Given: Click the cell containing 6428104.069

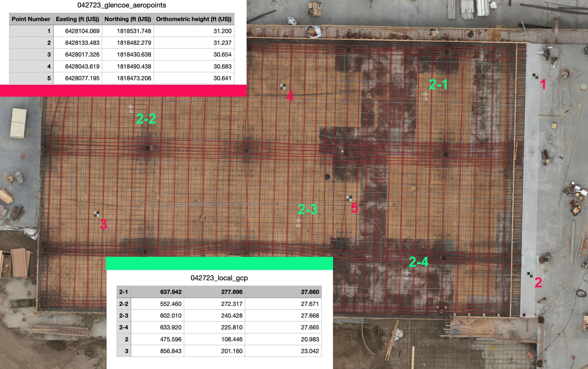Looking at the screenshot, I should 82,31.
